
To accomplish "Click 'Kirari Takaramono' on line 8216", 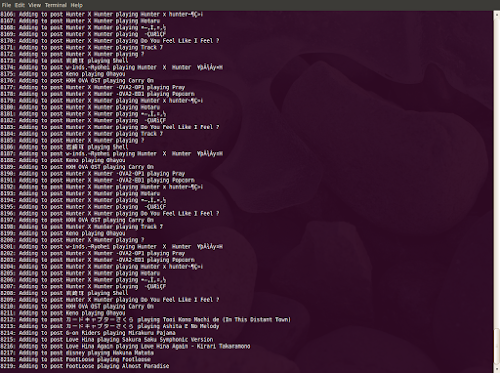I will pyautogui.click(x=223, y=346).
